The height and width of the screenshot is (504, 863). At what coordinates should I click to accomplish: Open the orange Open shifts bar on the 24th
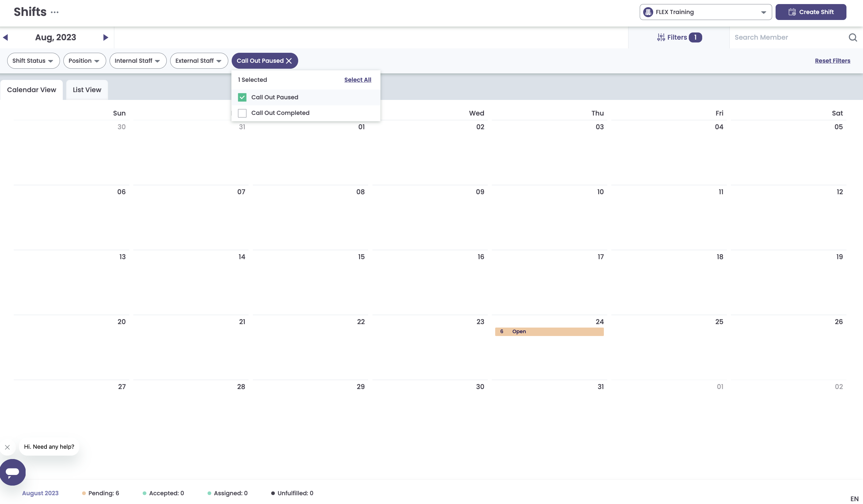click(549, 331)
